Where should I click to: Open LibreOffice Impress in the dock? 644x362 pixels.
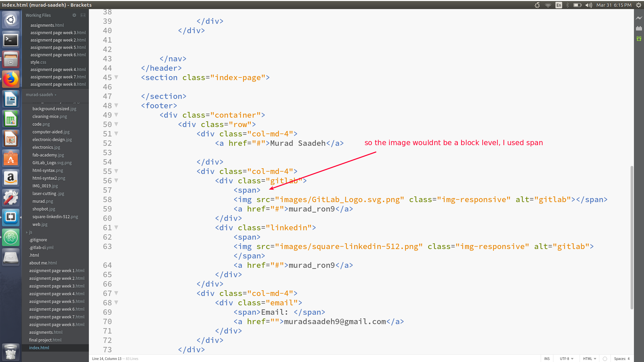coord(11,139)
